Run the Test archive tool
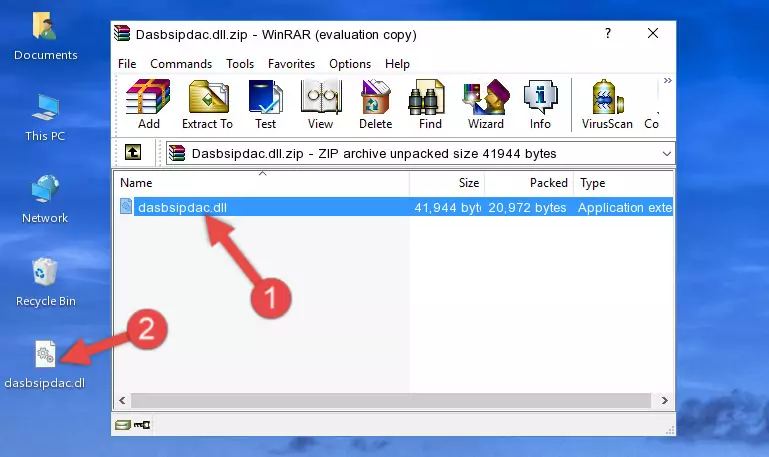Image resolution: width=769 pixels, height=457 pixels. (x=265, y=104)
